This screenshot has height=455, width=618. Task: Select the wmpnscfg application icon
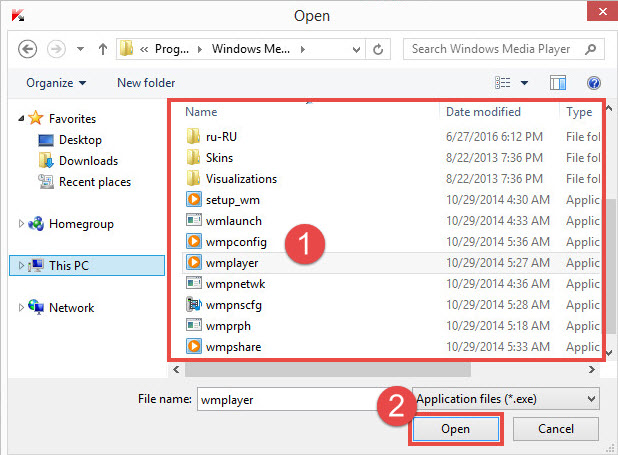(194, 304)
